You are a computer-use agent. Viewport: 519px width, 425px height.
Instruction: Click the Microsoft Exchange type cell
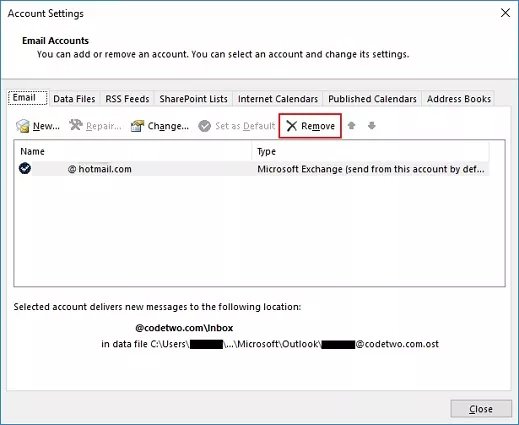click(x=371, y=169)
